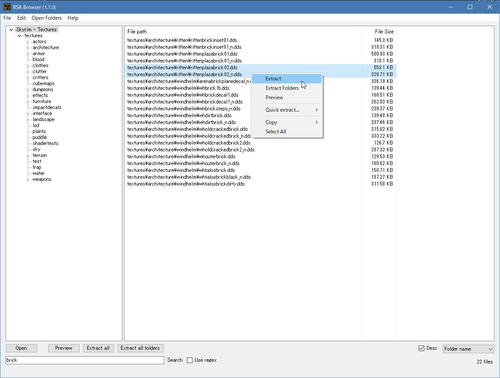This screenshot has height=378, width=500.
Task: Select the shadertests folder
Action: point(45,144)
